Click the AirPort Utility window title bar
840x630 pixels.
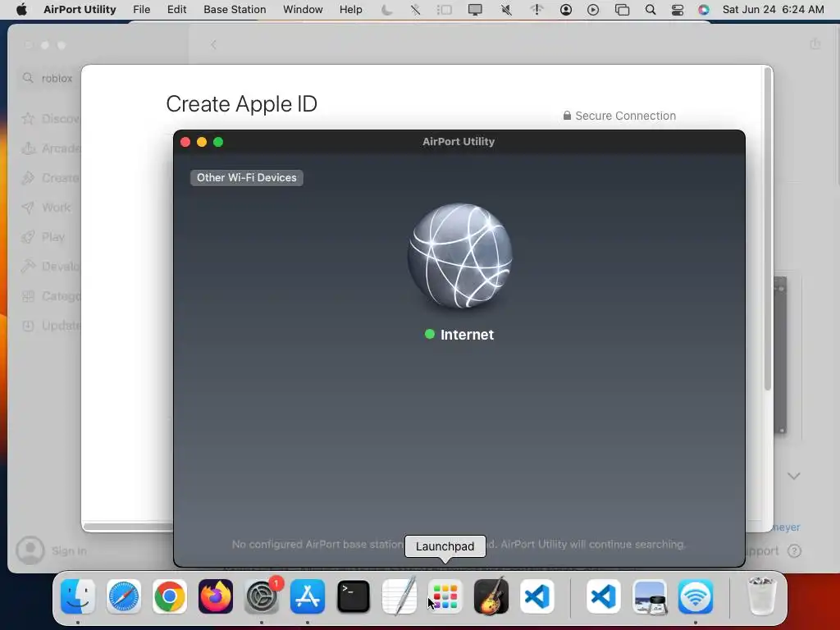tap(459, 141)
